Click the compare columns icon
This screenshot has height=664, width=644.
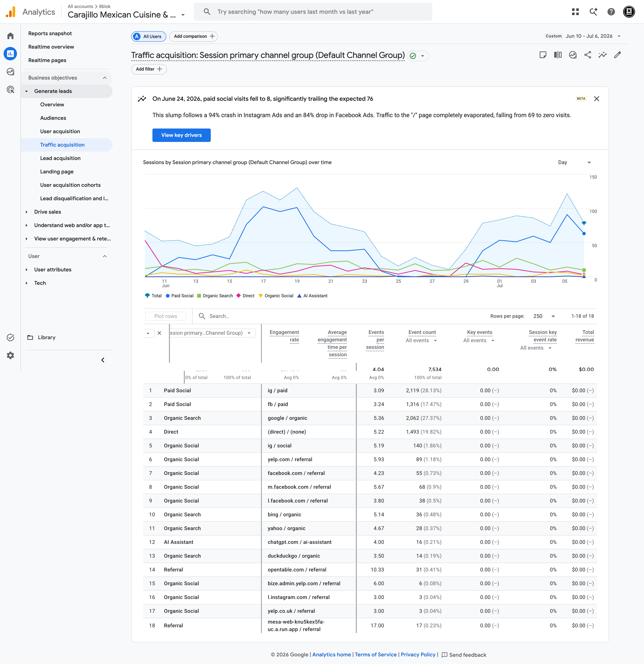click(558, 55)
